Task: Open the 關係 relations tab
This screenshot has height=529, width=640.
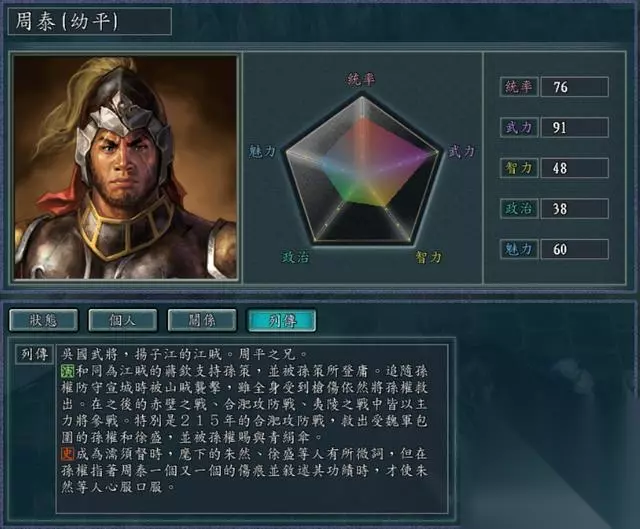Action: point(202,320)
